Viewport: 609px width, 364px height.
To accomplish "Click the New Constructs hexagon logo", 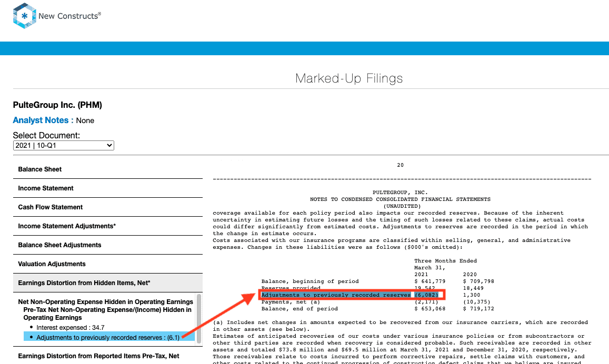I will (24, 16).
